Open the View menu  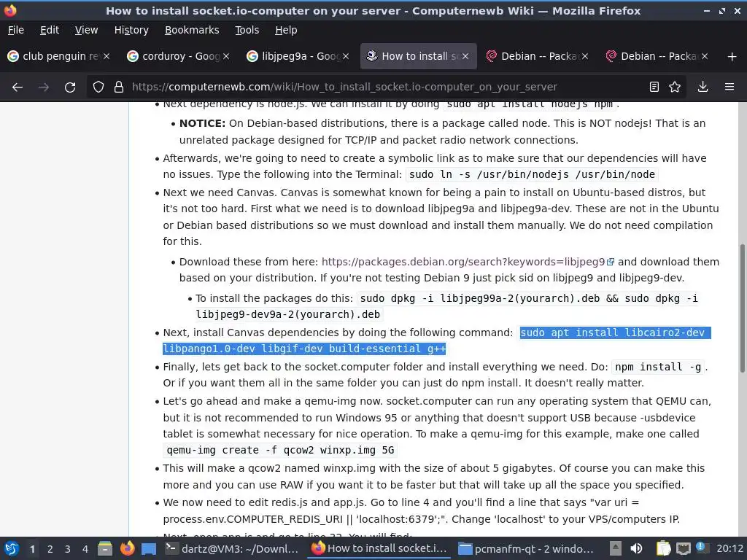[86, 30]
